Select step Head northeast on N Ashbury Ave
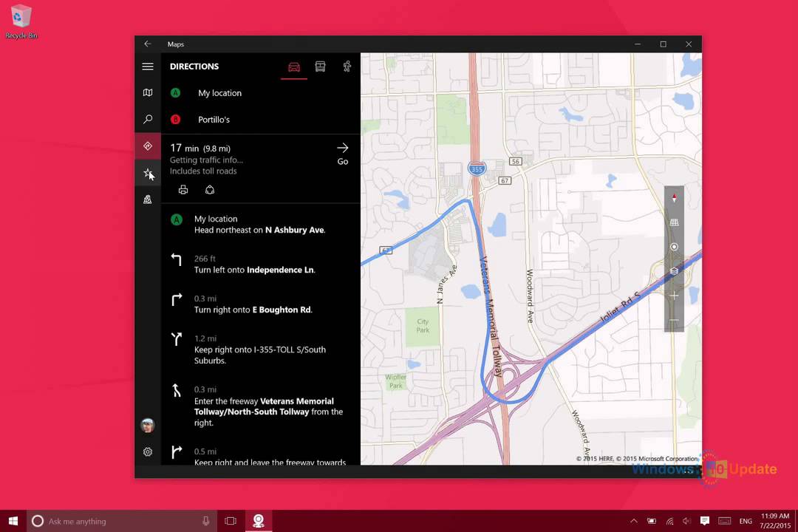798x532 pixels. tap(261, 225)
